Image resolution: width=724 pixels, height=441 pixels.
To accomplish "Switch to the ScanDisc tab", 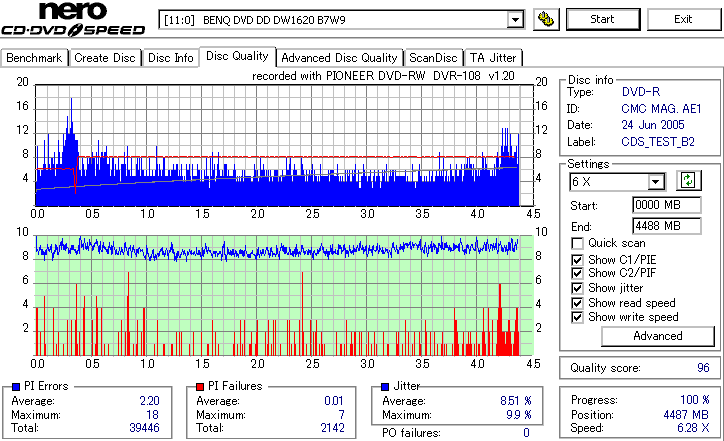I will pyautogui.click(x=433, y=58).
